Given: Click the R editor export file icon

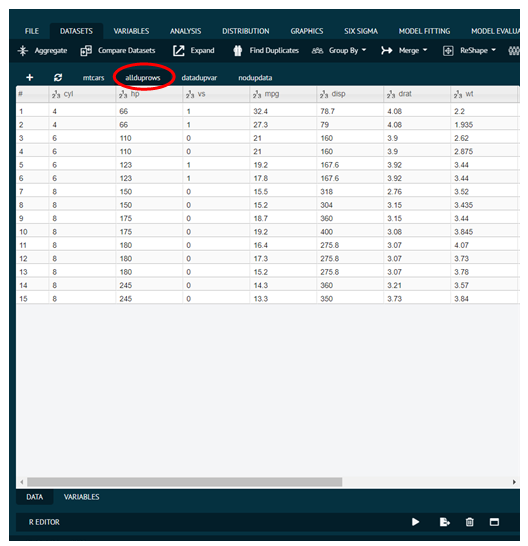Looking at the screenshot, I should [445, 522].
